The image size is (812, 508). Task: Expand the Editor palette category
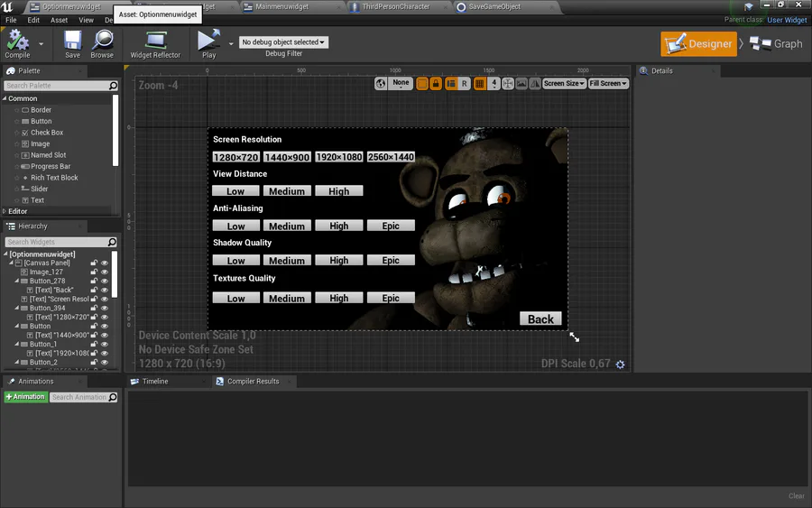(5, 211)
